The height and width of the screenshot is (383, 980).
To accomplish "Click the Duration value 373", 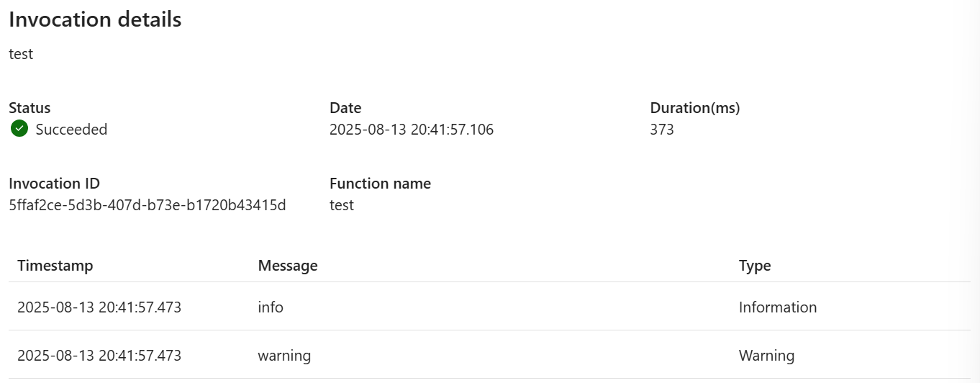I will tap(662, 130).
